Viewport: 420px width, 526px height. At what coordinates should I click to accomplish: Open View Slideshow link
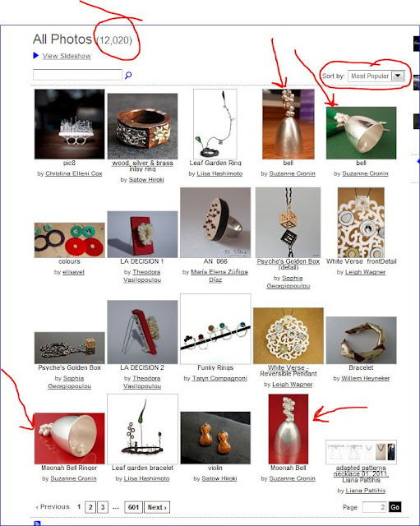[x=67, y=56]
